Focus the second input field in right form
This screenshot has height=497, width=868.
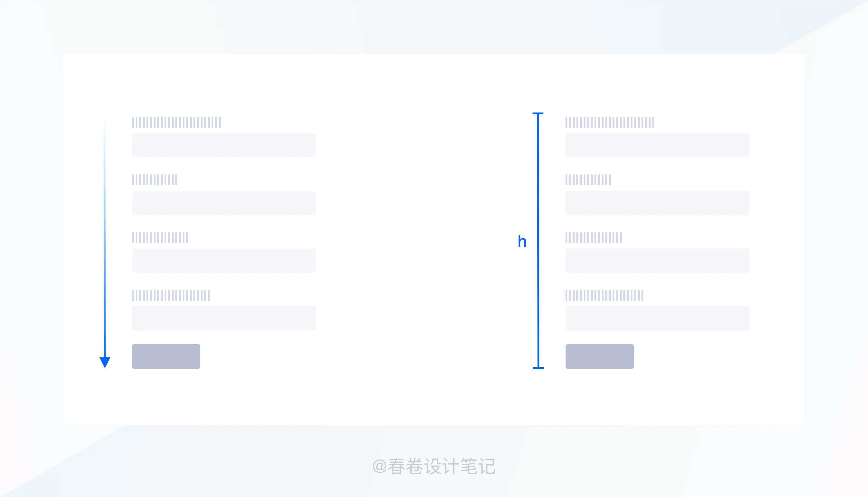(x=657, y=203)
